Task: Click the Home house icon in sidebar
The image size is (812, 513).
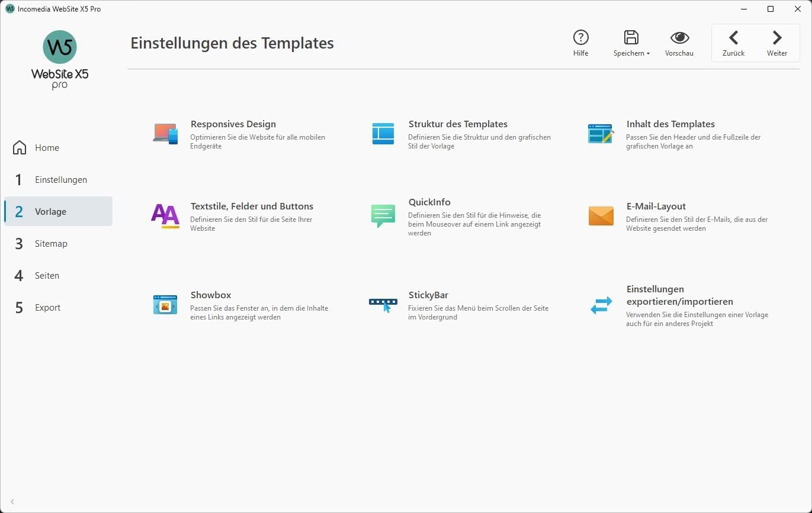Action: [x=20, y=147]
